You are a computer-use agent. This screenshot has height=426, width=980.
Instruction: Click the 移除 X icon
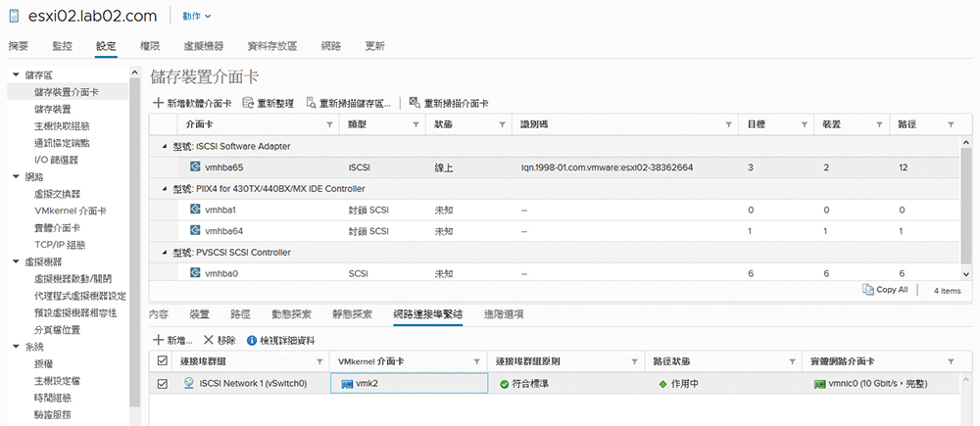point(209,341)
